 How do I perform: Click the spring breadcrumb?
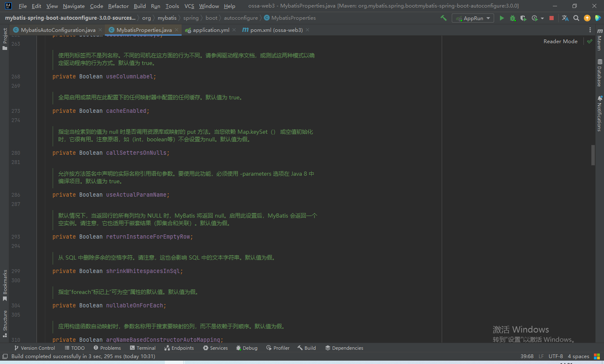pos(191,18)
